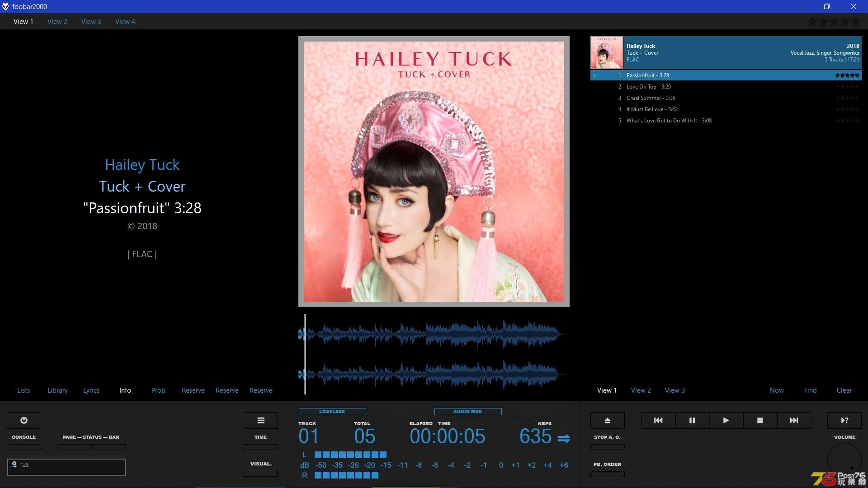Click the header rating stars at top right
Viewport: 868px width, 488px height.
[834, 21]
